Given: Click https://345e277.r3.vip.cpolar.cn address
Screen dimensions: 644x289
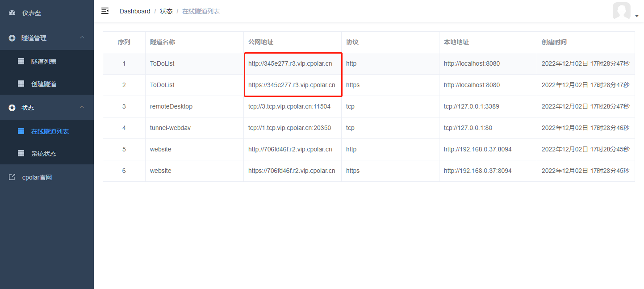Looking at the screenshot, I should (x=292, y=85).
